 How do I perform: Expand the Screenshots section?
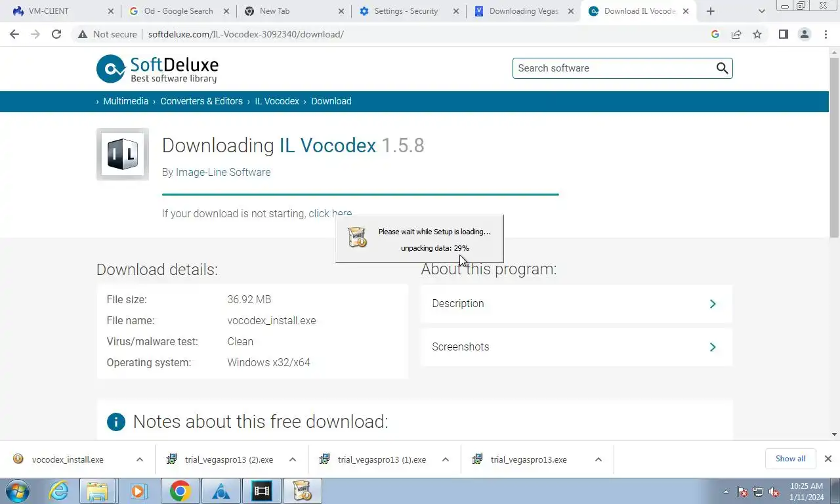(576, 347)
